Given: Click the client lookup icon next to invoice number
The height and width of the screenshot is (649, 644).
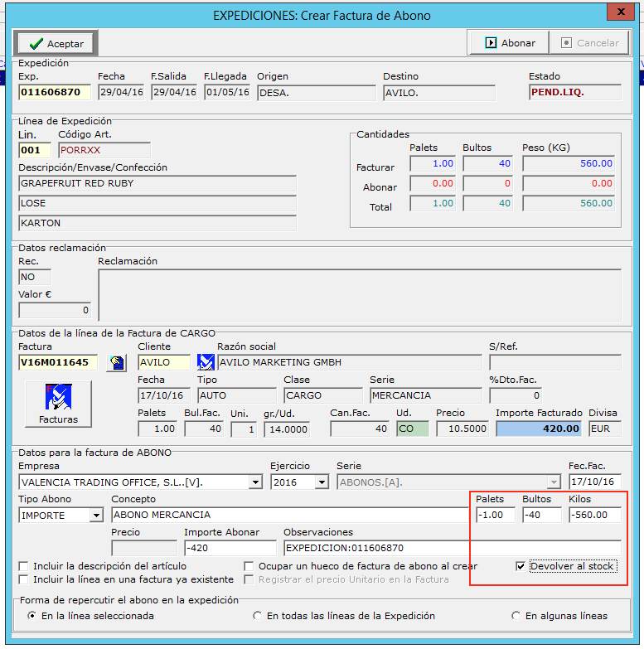Looking at the screenshot, I should pyautogui.click(x=116, y=362).
